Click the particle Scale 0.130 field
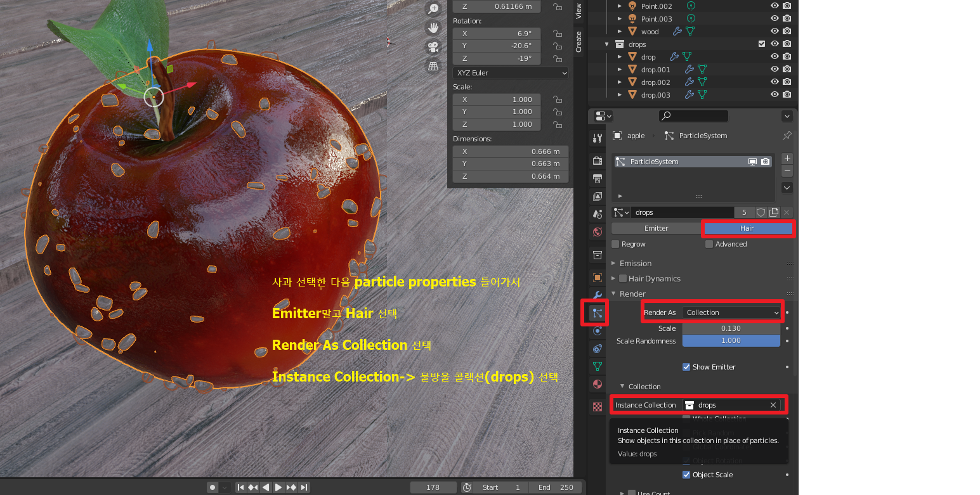This screenshot has width=980, height=495. (x=731, y=328)
